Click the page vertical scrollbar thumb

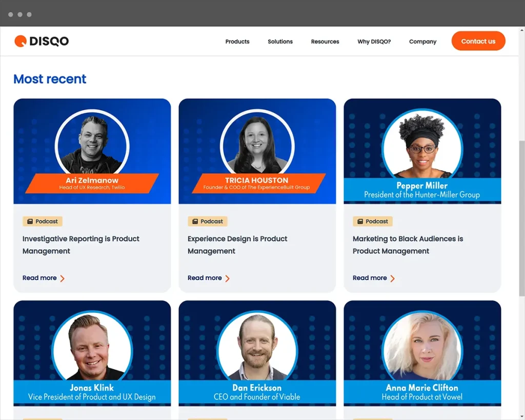(x=521, y=218)
